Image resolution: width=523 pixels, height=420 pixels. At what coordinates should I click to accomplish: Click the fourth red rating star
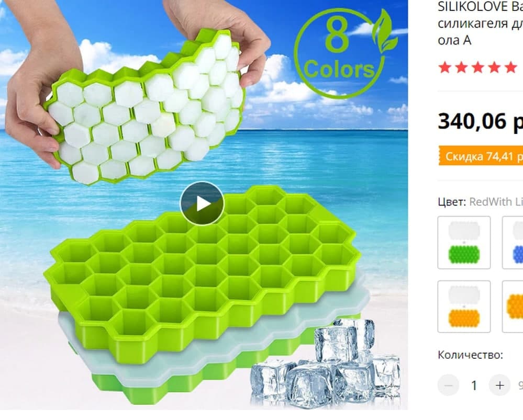[494, 67]
